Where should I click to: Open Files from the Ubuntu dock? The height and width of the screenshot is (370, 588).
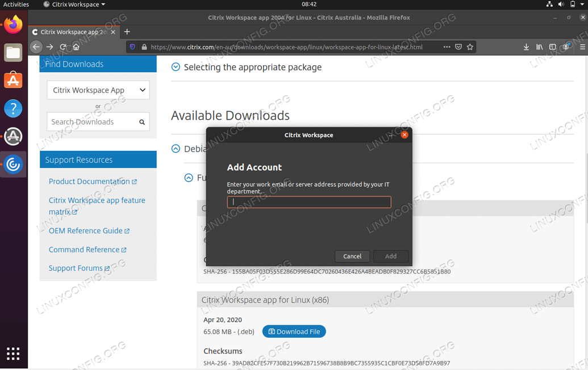click(13, 53)
